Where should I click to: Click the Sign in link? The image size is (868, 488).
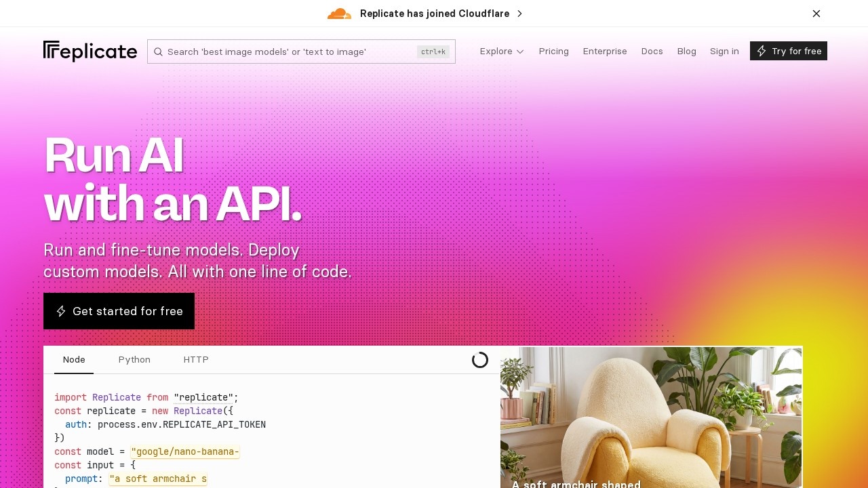(724, 52)
